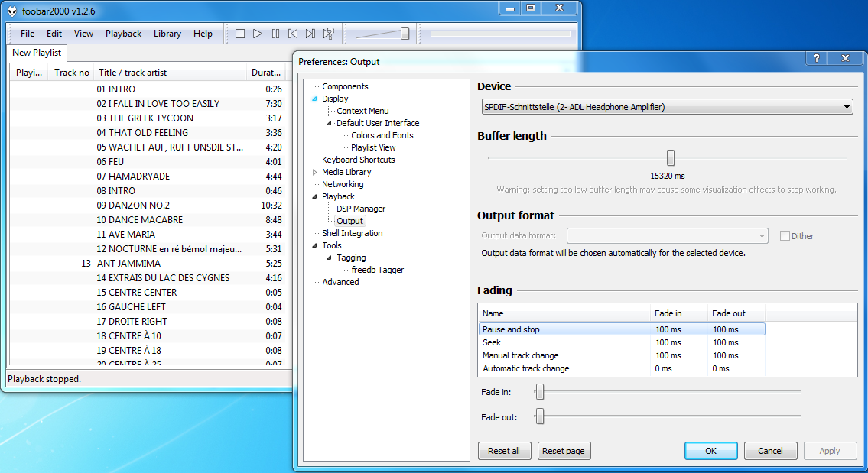Click the Pause playback icon
Image resolution: width=868 pixels, height=473 pixels.
[x=275, y=34]
